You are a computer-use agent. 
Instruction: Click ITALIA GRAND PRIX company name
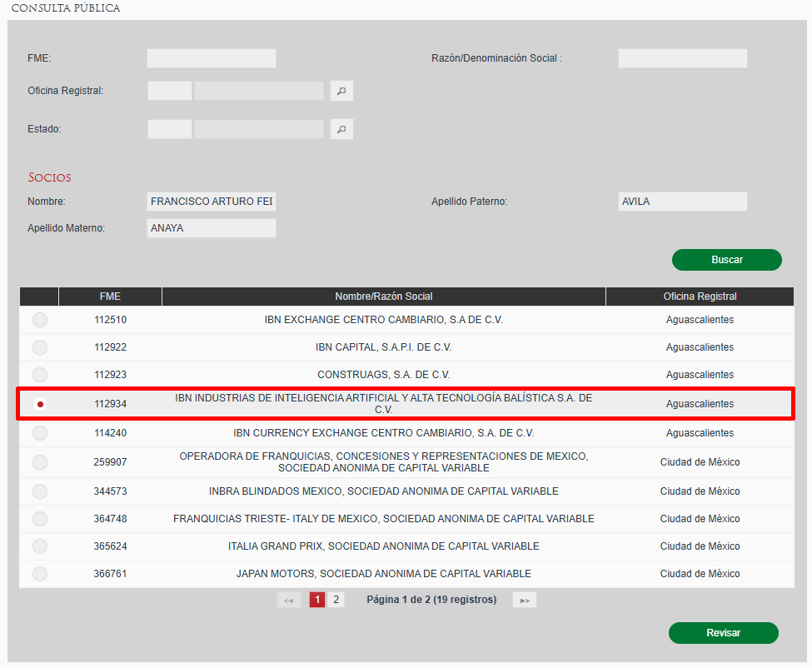[384, 546]
